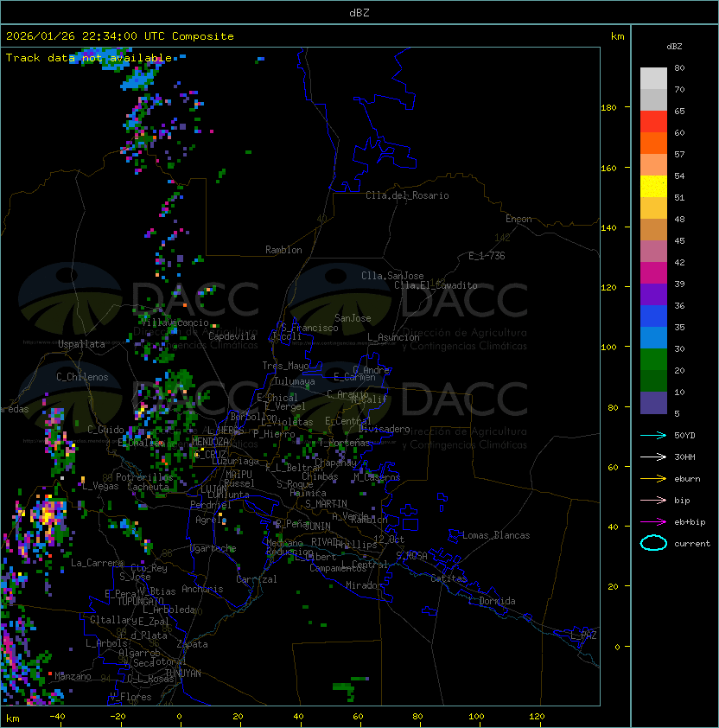Click the Lomas_Blancas map label

tap(496, 535)
